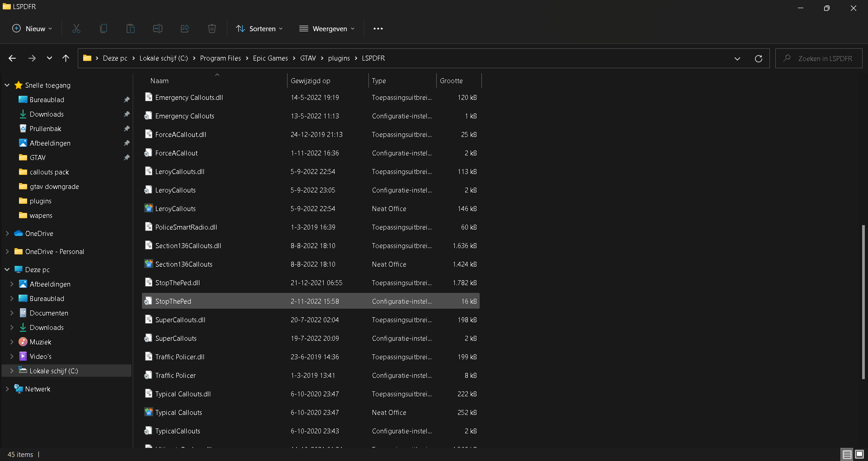Image resolution: width=868 pixels, height=461 pixels.
Task: Navigate to Epic Games in address breadcrumb
Action: click(270, 58)
